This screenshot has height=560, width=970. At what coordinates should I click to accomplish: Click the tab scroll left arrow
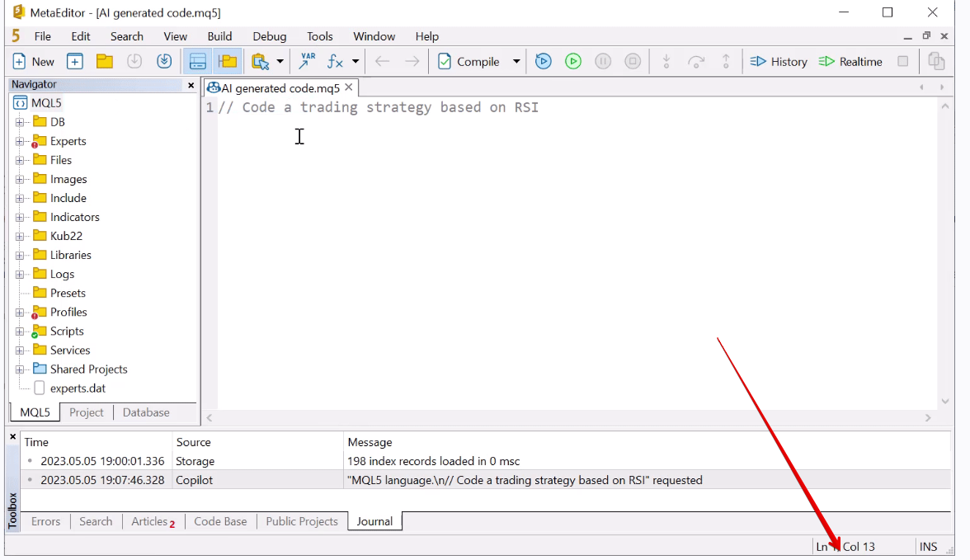(922, 87)
